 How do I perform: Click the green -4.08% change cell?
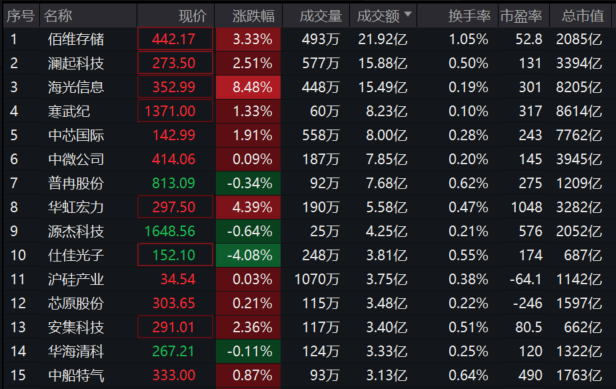[248, 255]
